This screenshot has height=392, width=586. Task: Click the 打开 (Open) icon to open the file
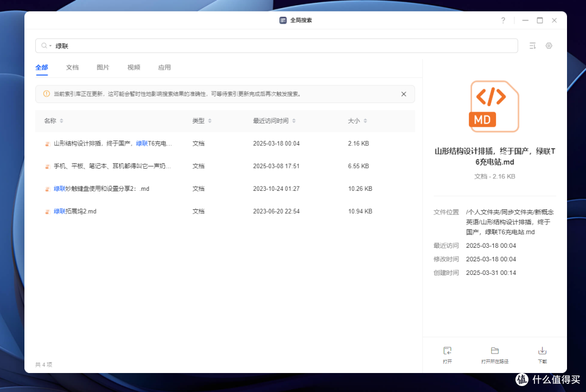point(447,351)
